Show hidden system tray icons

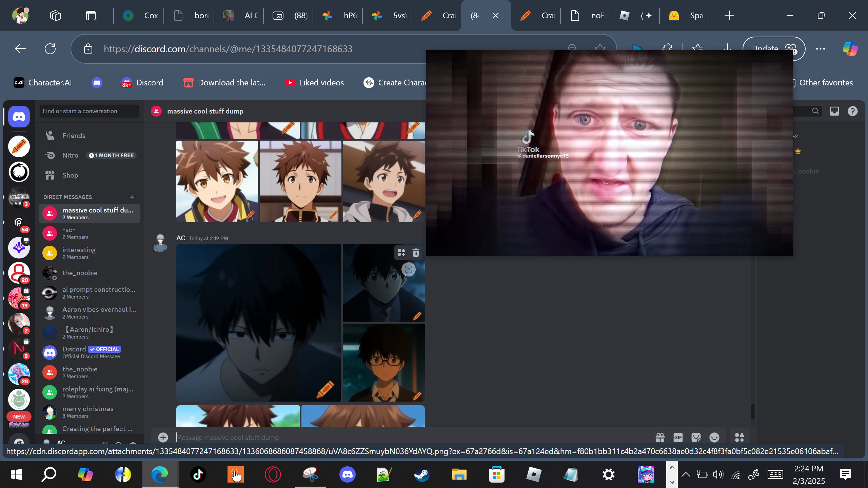[686, 474]
